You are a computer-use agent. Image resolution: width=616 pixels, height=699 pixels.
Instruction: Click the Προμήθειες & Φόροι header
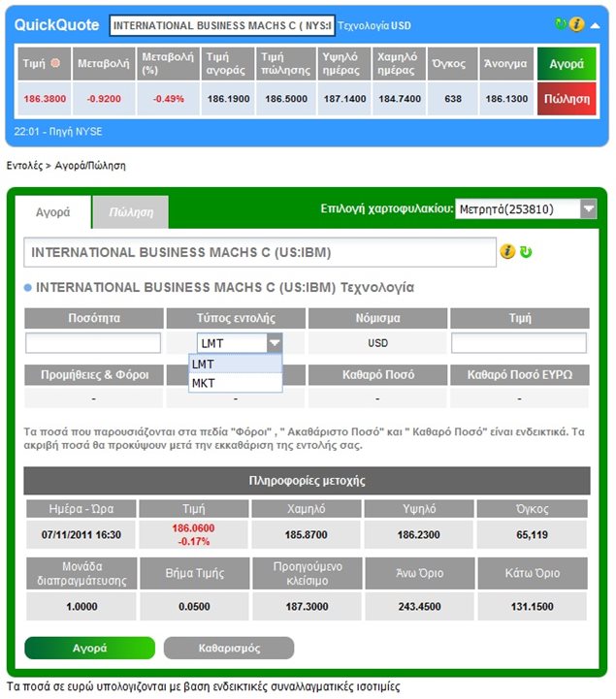click(x=94, y=374)
